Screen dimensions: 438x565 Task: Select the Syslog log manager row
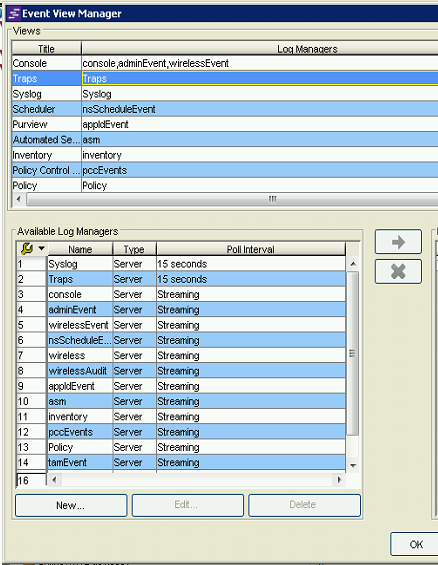tap(181, 264)
